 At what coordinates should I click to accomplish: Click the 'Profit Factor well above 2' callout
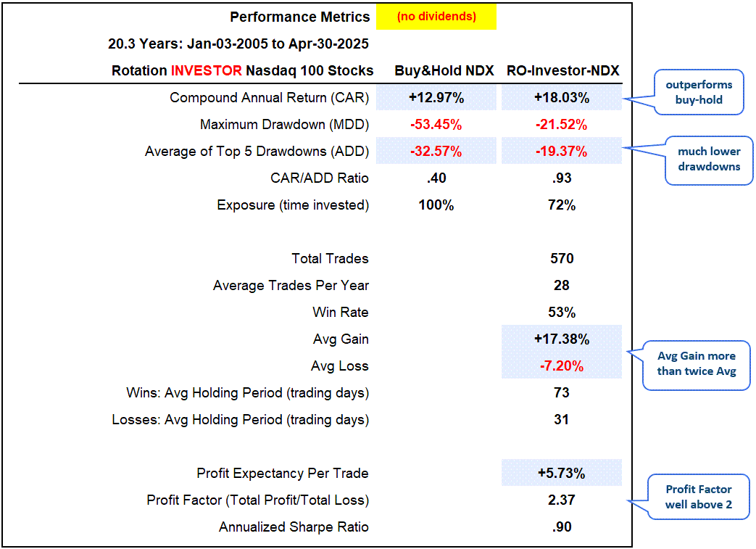(699, 497)
